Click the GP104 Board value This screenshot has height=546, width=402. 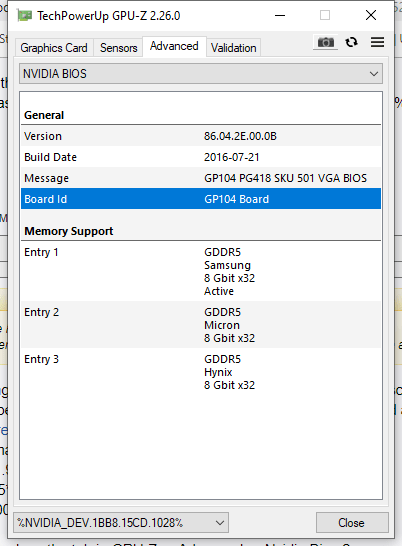(x=237, y=199)
